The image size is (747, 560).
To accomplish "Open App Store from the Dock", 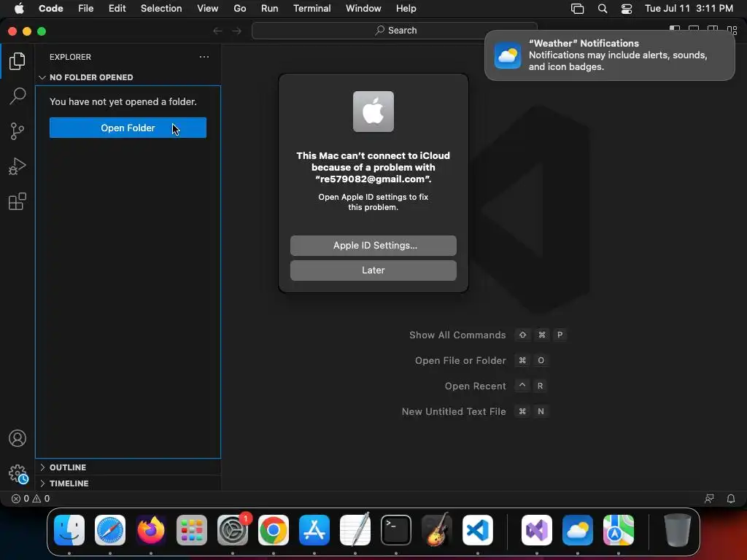I will pyautogui.click(x=314, y=530).
